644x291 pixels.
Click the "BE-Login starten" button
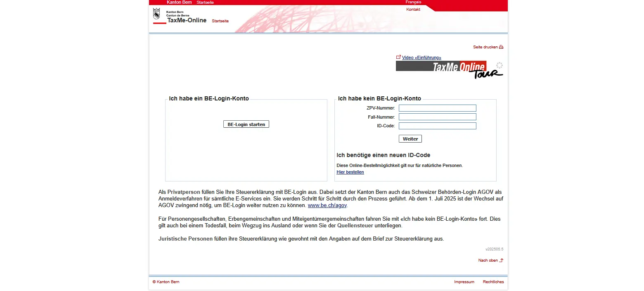(246, 124)
